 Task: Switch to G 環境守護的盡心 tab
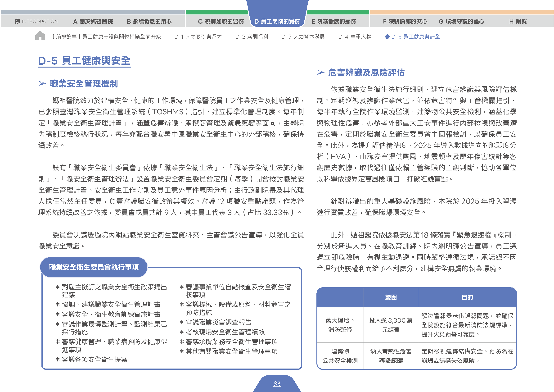click(461, 22)
